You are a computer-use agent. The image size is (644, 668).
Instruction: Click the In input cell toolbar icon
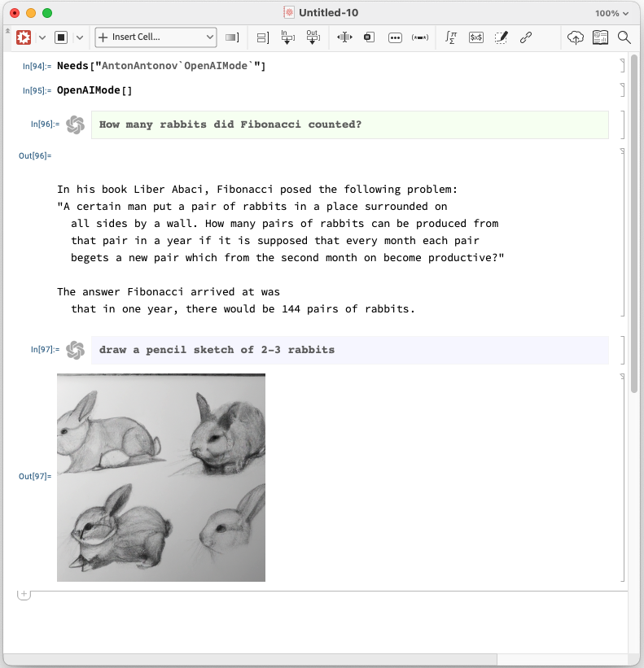pyautogui.click(x=287, y=37)
